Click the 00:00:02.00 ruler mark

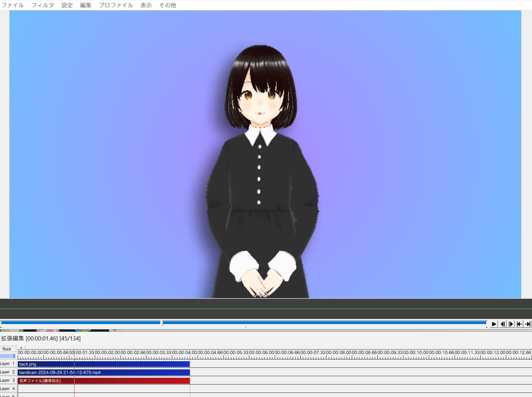107,352
